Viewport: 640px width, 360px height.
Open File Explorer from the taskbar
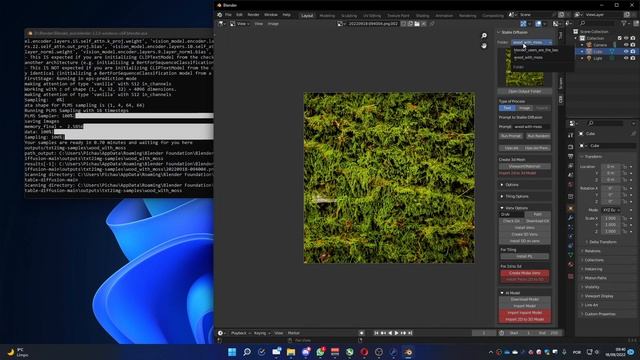[291, 352]
